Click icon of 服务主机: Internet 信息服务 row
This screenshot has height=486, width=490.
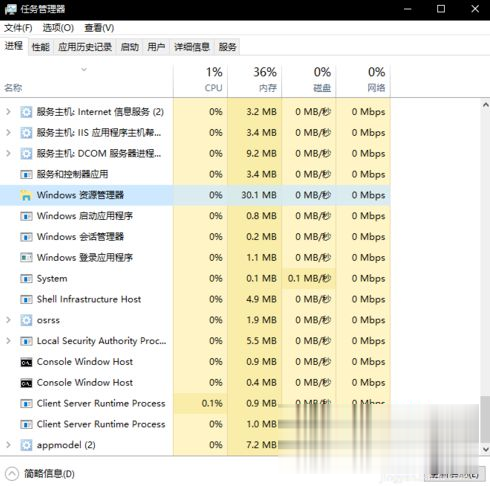[x=26, y=112]
